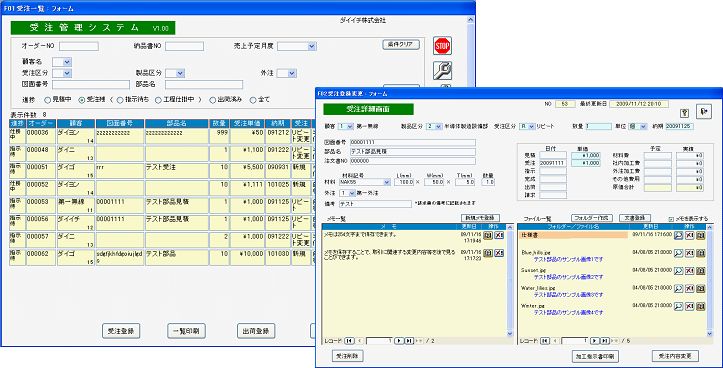Click the memo list vertical scrollbar
The width and height of the screenshot is (723, 368).
[510, 280]
